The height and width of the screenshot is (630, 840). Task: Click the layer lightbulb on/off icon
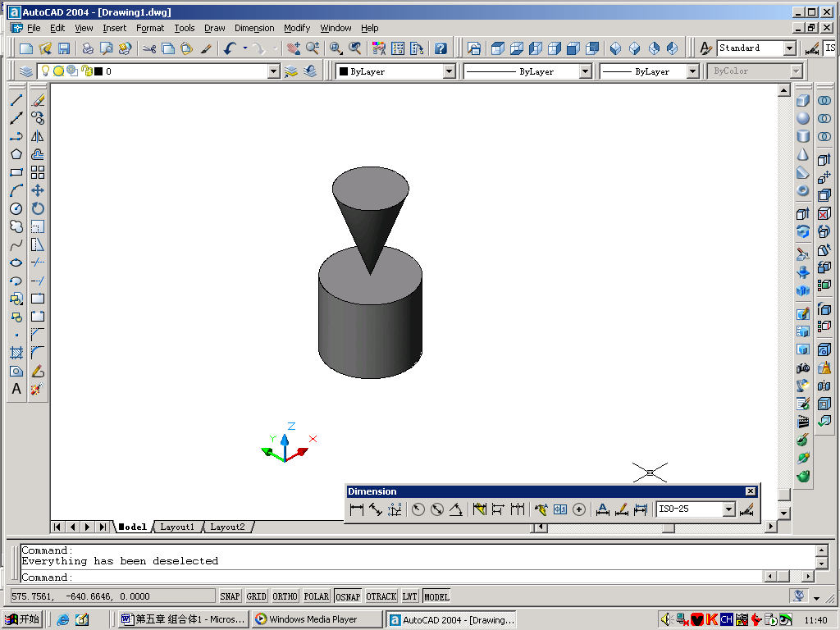[x=46, y=71]
